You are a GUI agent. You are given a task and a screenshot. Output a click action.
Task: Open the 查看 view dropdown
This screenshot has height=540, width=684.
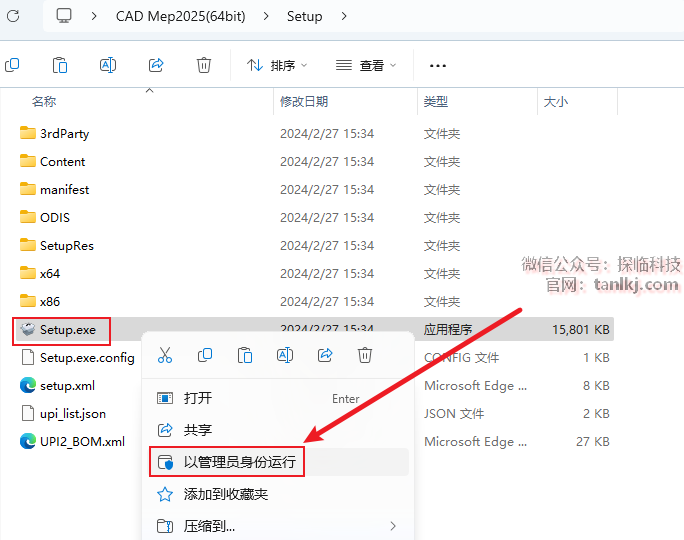pyautogui.click(x=366, y=65)
